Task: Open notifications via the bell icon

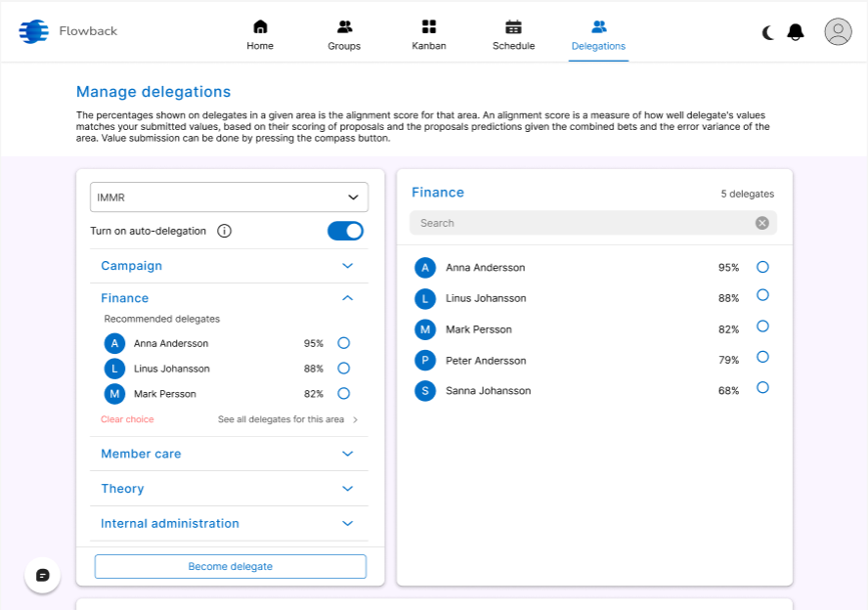Action: tap(796, 32)
